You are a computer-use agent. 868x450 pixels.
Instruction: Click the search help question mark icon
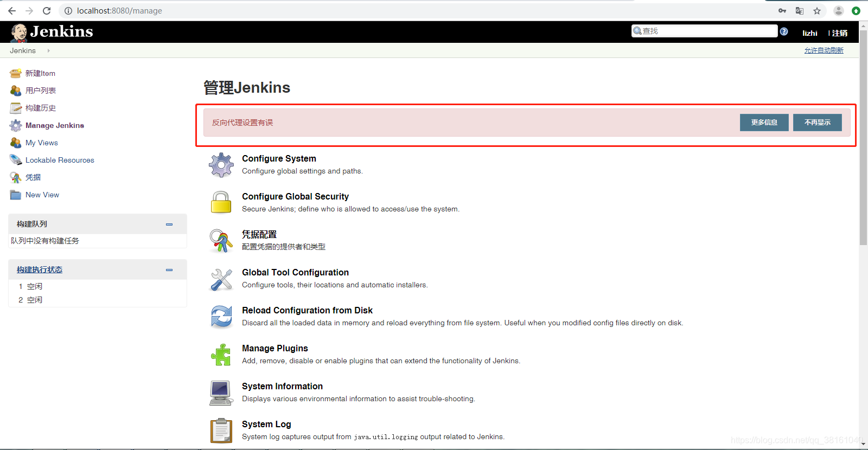point(784,31)
